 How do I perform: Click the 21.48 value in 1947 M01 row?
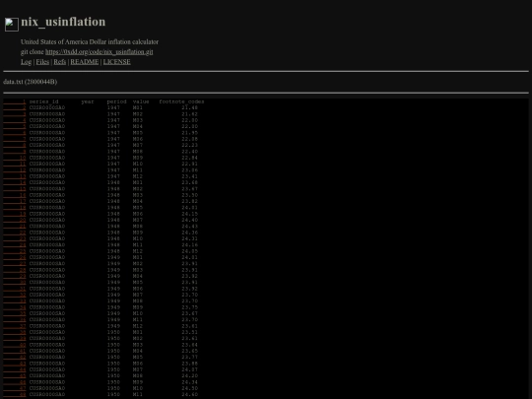pos(190,107)
